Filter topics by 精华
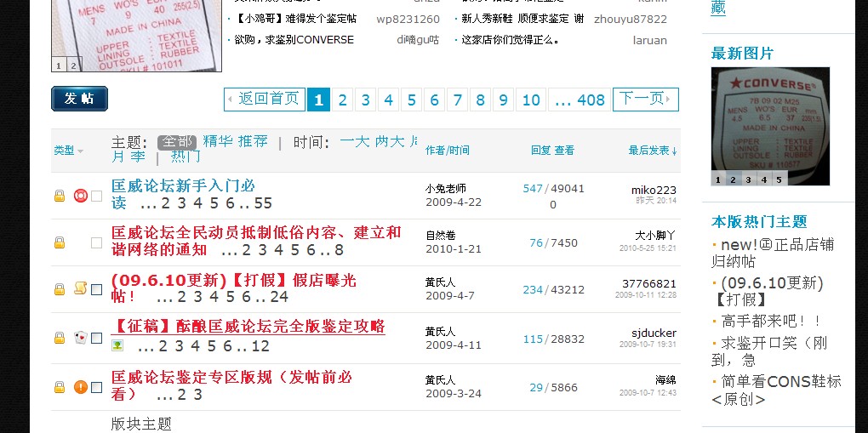868x433 pixels. [x=218, y=141]
